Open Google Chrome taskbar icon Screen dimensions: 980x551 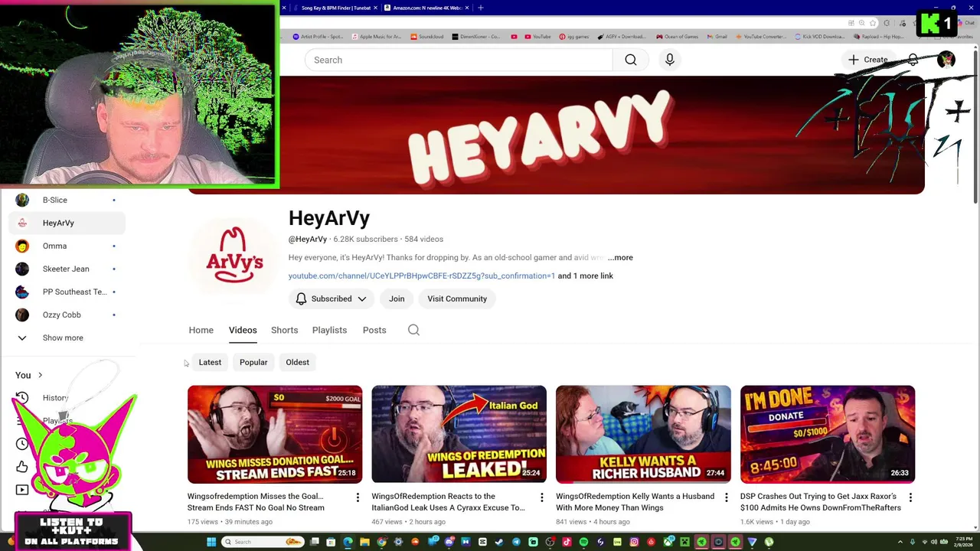(381, 542)
